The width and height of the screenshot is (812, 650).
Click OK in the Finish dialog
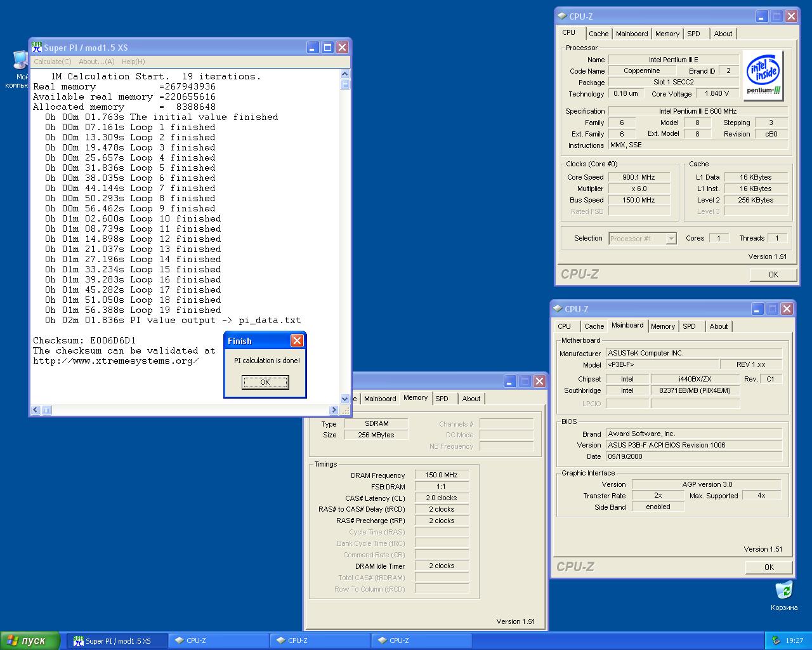[x=265, y=382]
